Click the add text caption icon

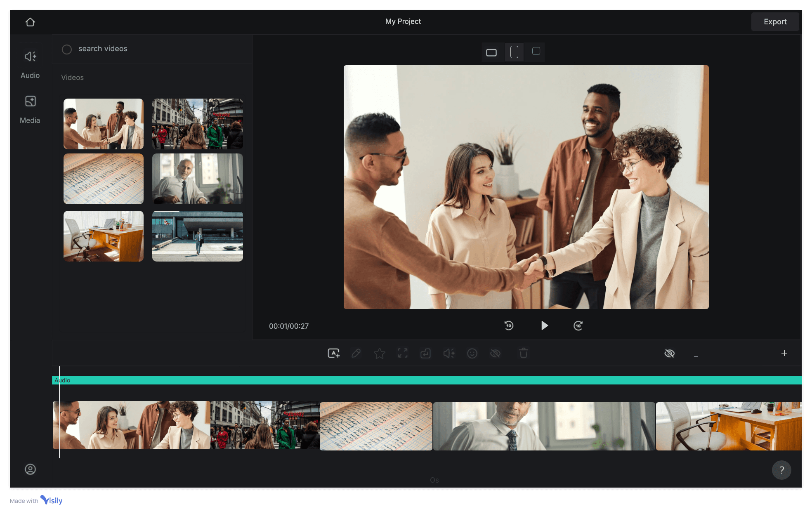(x=333, y=353)
